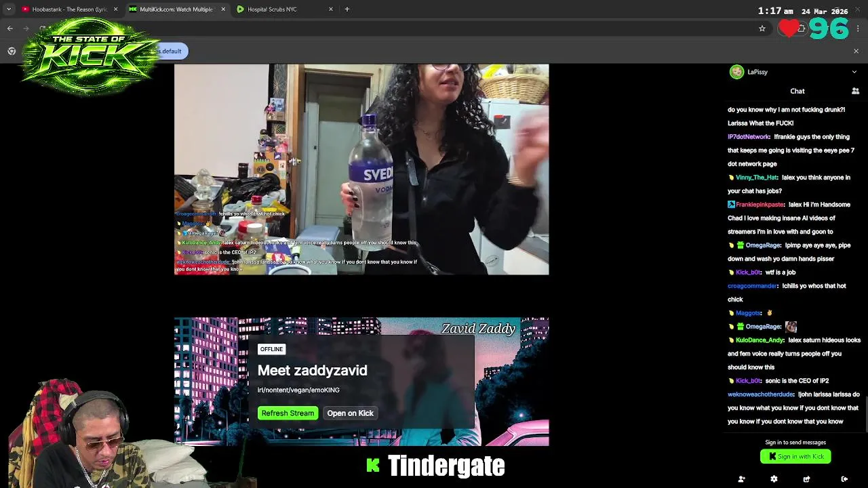Screen dimensions: 868x488
Task: Select the Chat header label
Action: click(x=797, y=91)
